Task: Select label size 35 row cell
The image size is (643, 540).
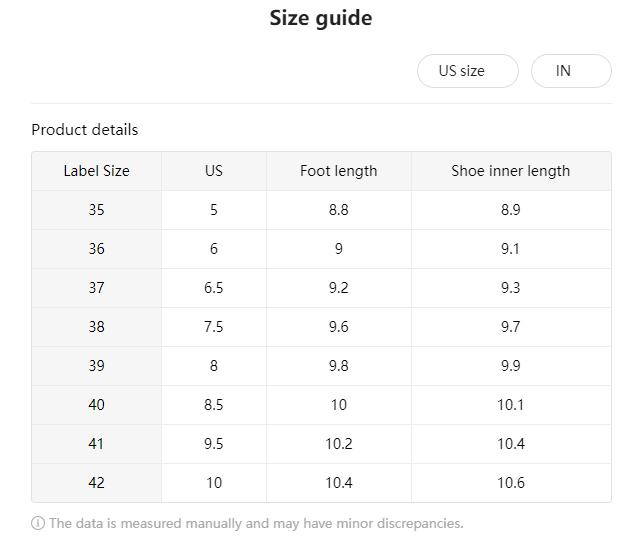Action: coord(96,210)
